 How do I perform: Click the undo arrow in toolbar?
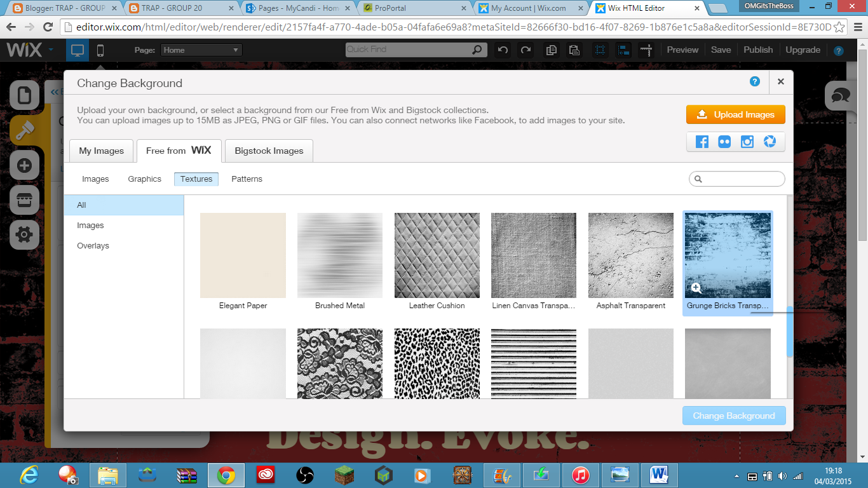tap(503, 50)
